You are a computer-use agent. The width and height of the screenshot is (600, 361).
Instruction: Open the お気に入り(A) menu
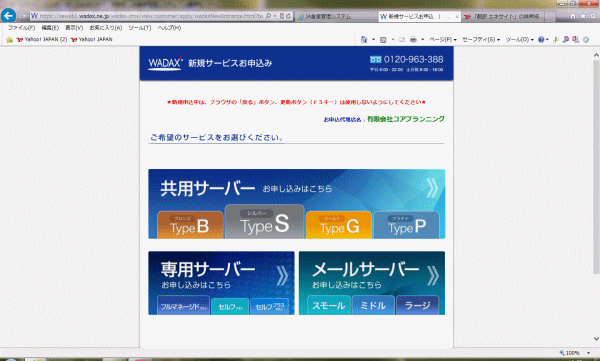(x=106, y=28)
